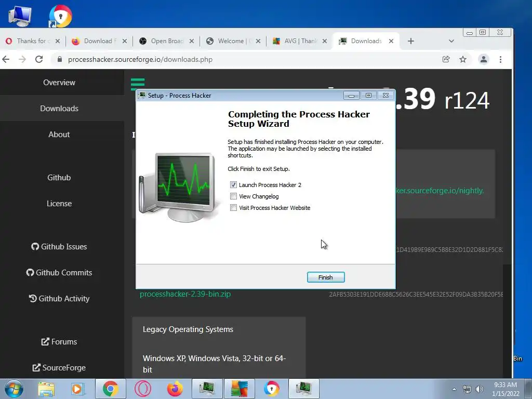Open the Windows Start menu
Screen dimensions: 532x399
pyautogui.click(x=14, y=389)
